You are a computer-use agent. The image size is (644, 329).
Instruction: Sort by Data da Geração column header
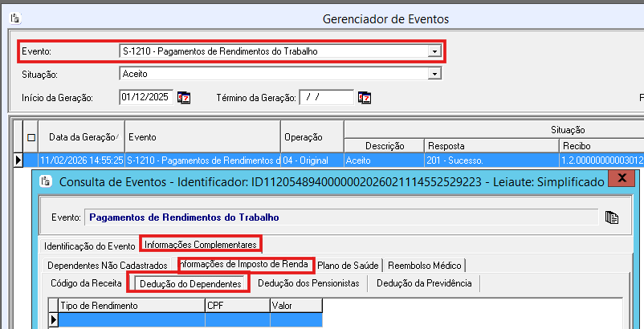point(84,137)
